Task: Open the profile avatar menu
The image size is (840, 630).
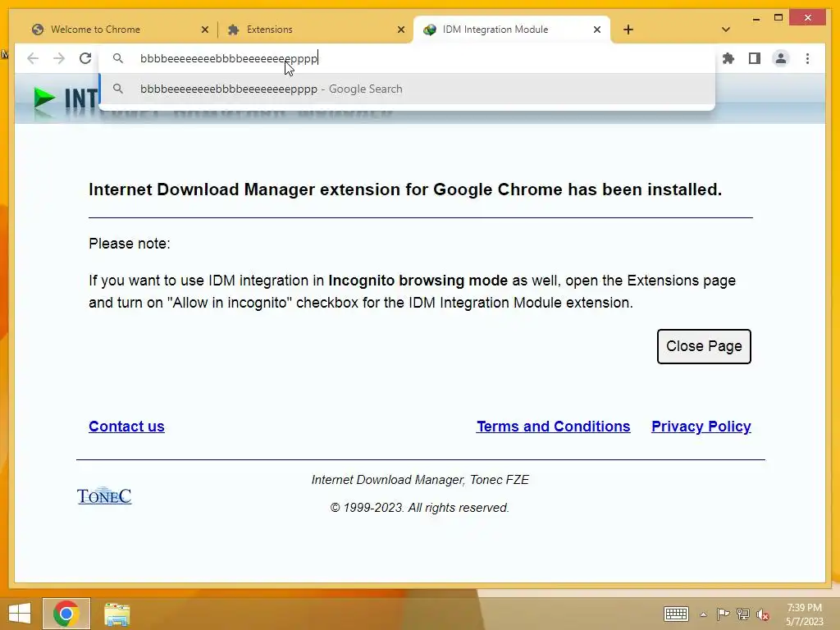Action: pos(781,58)
